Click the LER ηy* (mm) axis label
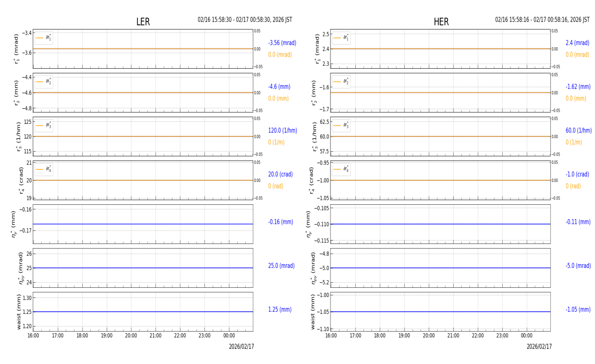The image size is (595, 364). pos(14,224)
